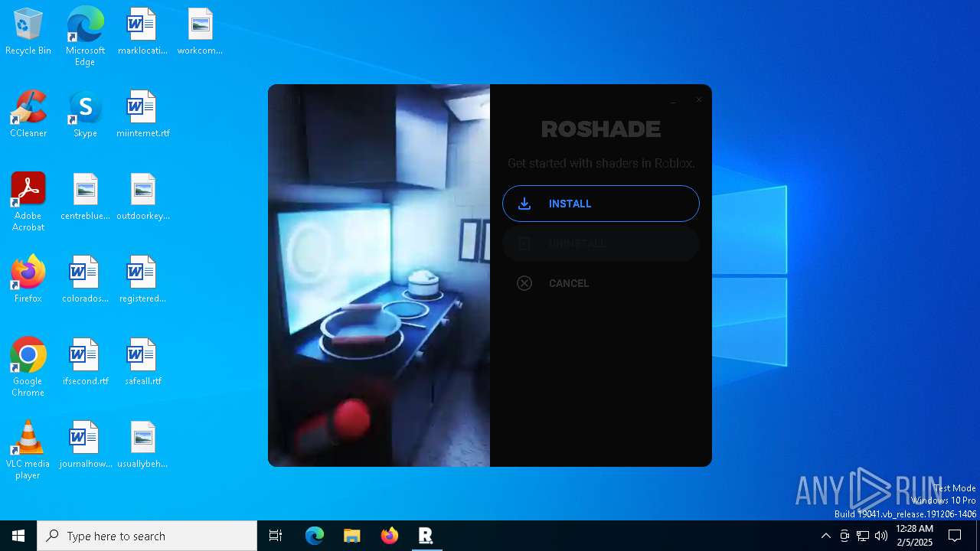Select the workcom... image file icon
The image size is (980, 551).
tap(200, 32)
